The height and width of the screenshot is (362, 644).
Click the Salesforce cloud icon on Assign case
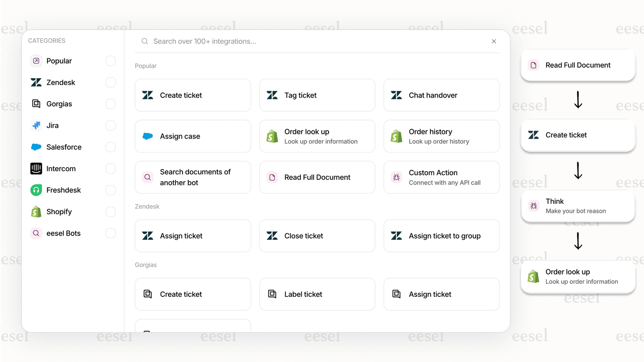(147, 136)
